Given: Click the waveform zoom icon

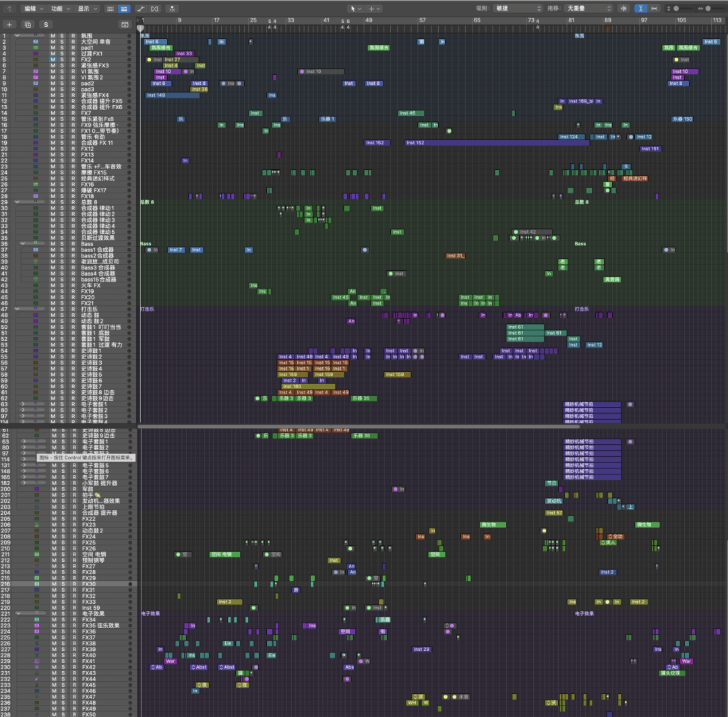Looking at the screenshot, I should point(623,8).
